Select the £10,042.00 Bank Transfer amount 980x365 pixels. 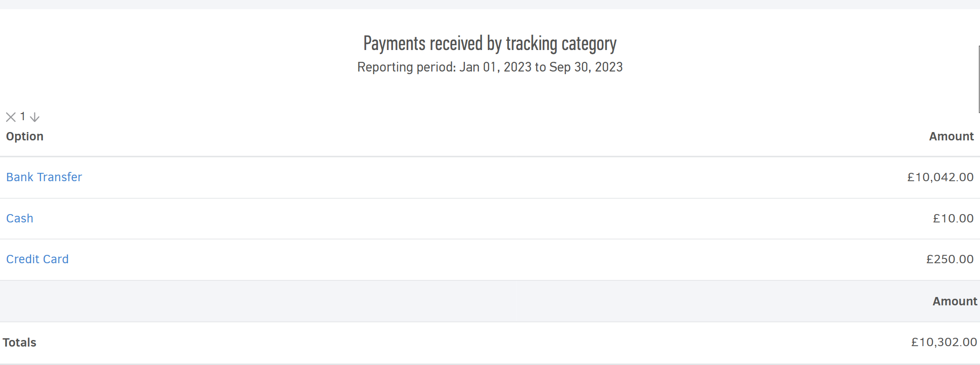(x=940, y=177)
